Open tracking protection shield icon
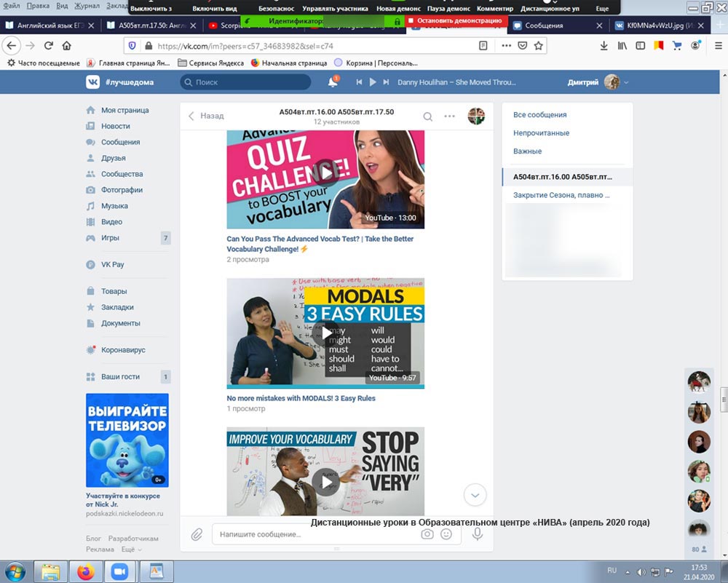This screenshot has height=583, width=728. click(132, 45)
